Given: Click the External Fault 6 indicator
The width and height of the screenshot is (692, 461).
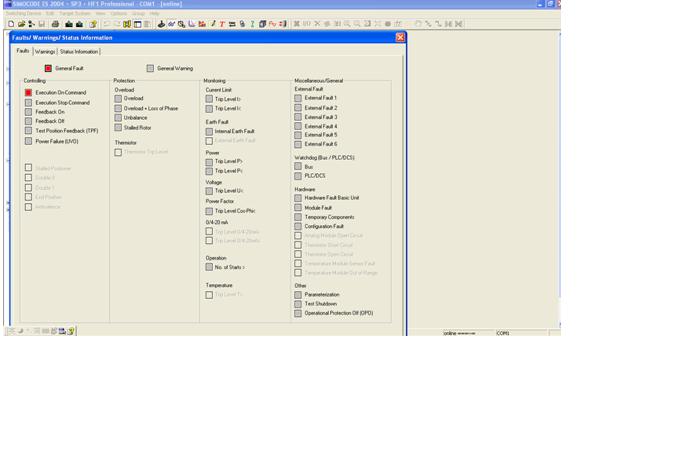Looking at the screenshot, I should click(x=298, y=144).
